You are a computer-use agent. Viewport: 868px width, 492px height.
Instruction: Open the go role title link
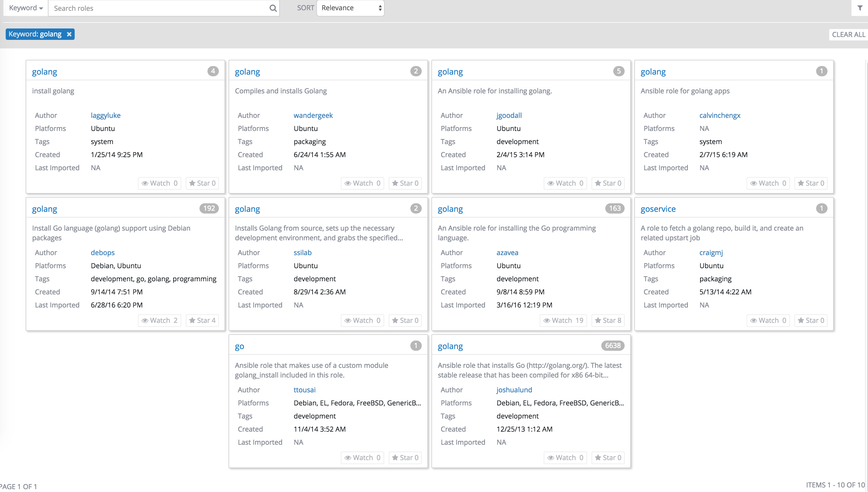point(239,346)
